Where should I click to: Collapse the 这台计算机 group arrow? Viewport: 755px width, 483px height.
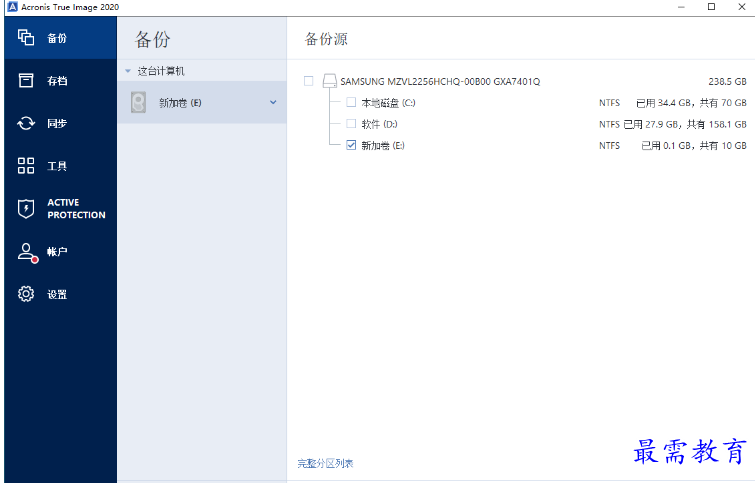click(128, 71)
